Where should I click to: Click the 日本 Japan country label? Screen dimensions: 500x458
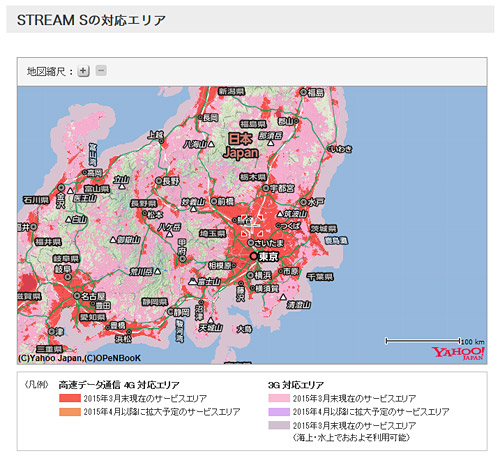[241, 146]
